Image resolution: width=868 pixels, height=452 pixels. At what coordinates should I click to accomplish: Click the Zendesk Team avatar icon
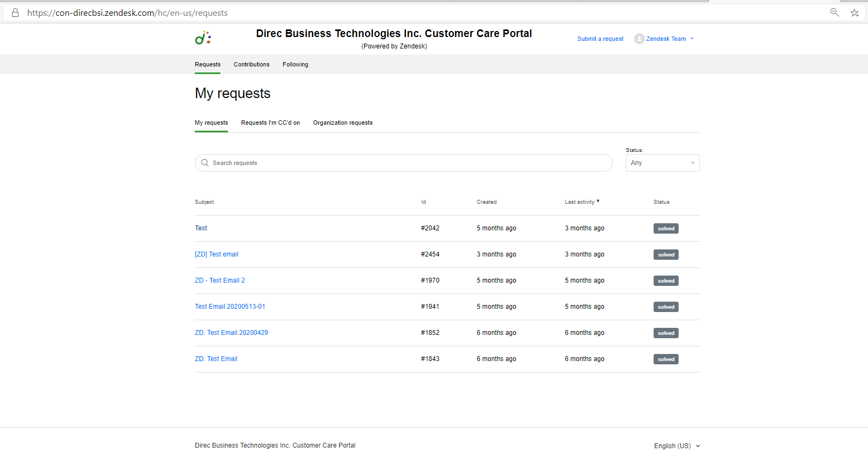639,39
